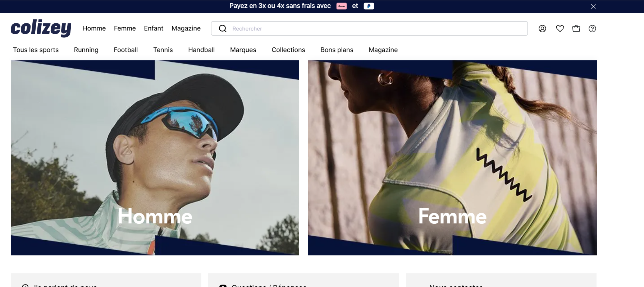Open the Homme banner image

point(155,158)
